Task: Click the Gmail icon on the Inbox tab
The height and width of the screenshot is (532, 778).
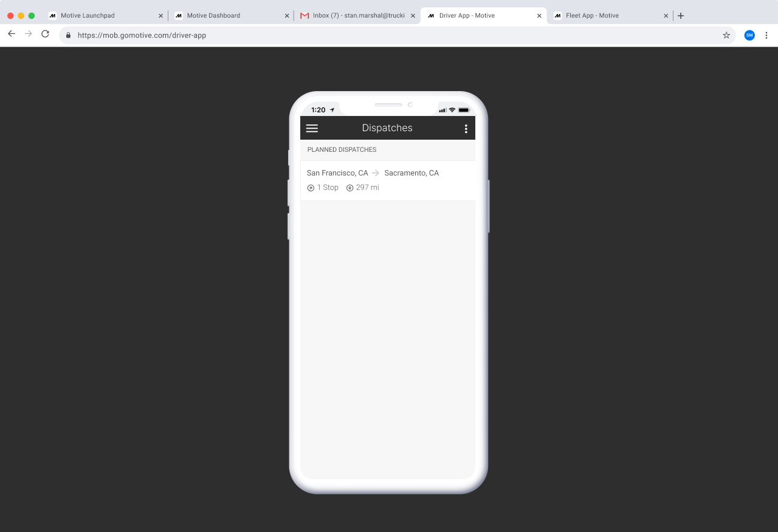Action: tap(304, 15)
